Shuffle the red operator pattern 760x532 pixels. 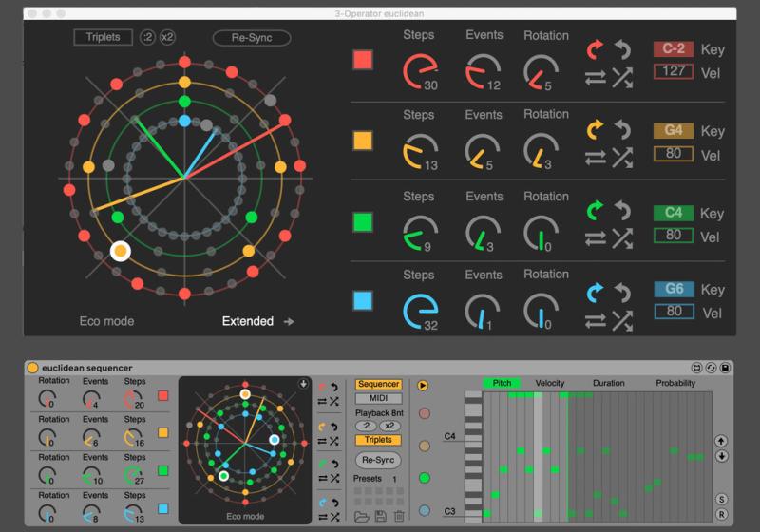[622, 78]
